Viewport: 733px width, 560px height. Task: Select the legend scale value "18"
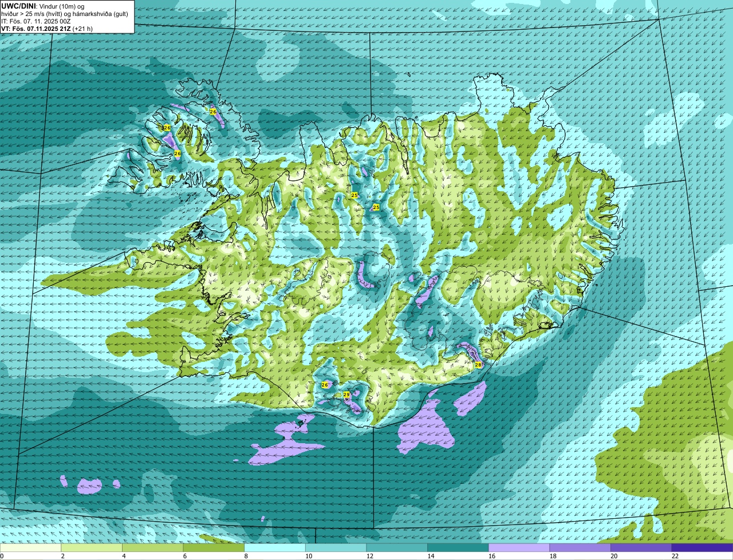click(553, 556)
